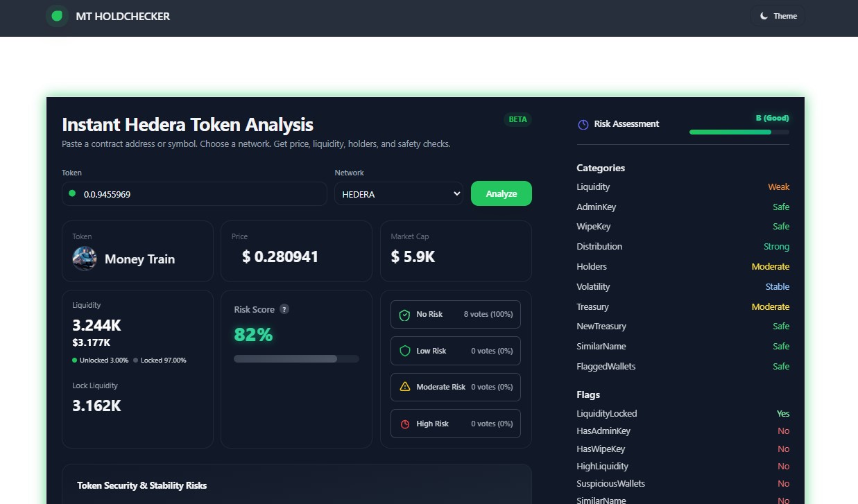Click the BETA badge
The width and height of the screenshot is (858, 504).
click(517, 119)
